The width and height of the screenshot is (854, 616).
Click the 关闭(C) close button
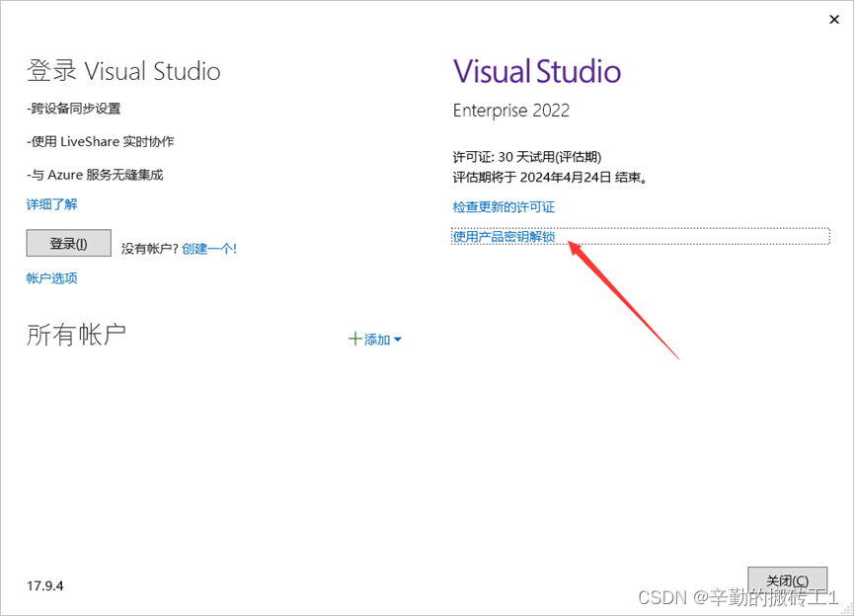(787, 580)
